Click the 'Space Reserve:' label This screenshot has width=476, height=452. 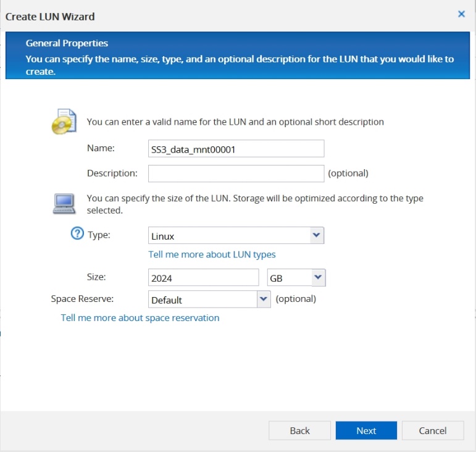coord(83,299)
